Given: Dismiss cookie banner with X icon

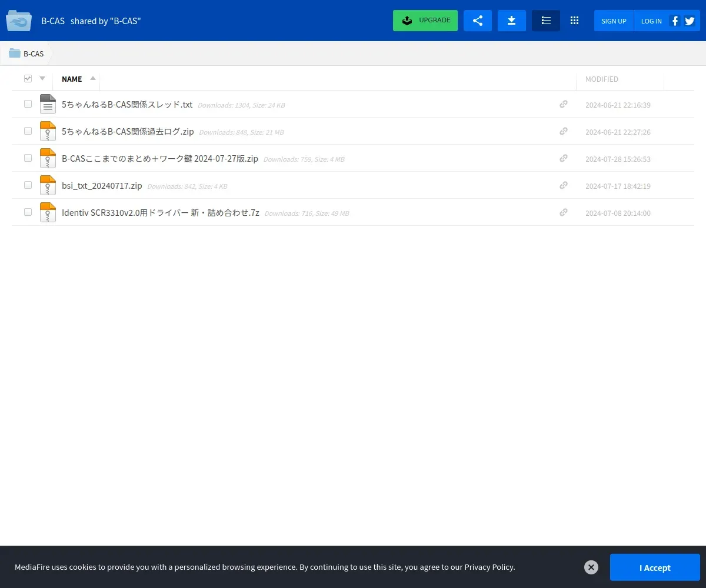Looking at the screenshot, I should coord(591,567).
